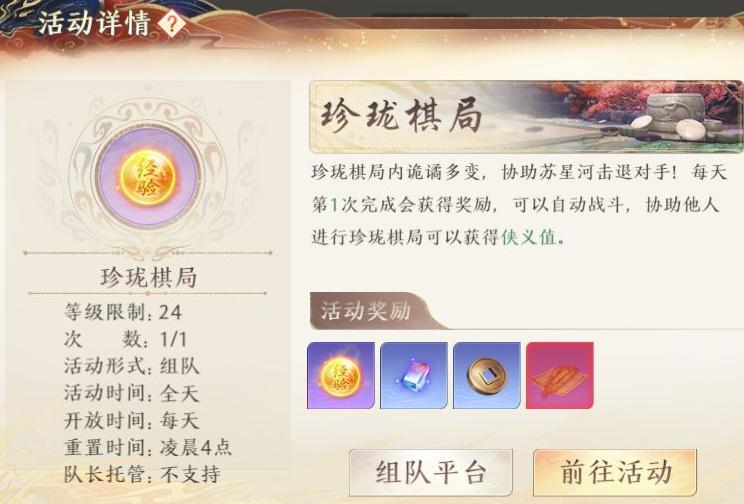The width and height of the screenshot is (744, 504).
Task: Select the blue crystal reward icon
Action: coord(414,375)
